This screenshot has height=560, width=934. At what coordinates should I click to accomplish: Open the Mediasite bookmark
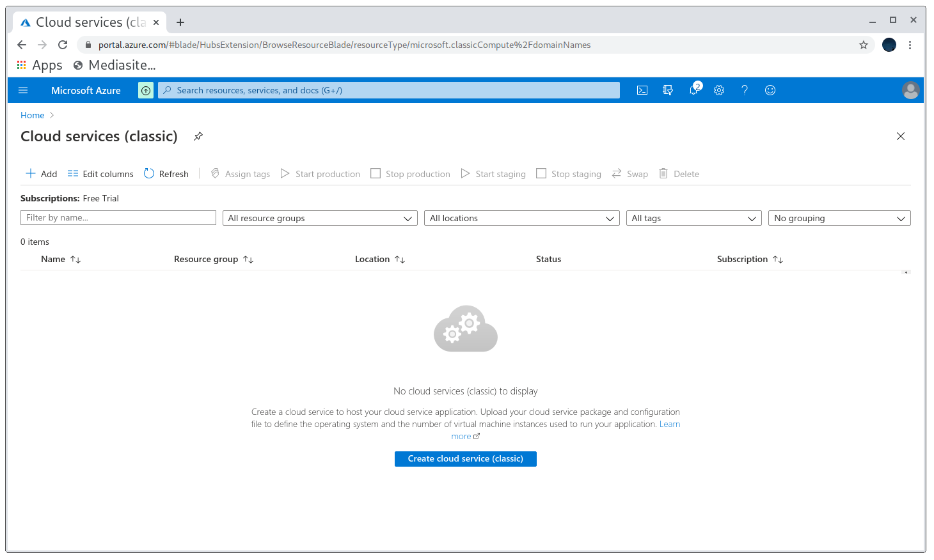pos(115,65)
